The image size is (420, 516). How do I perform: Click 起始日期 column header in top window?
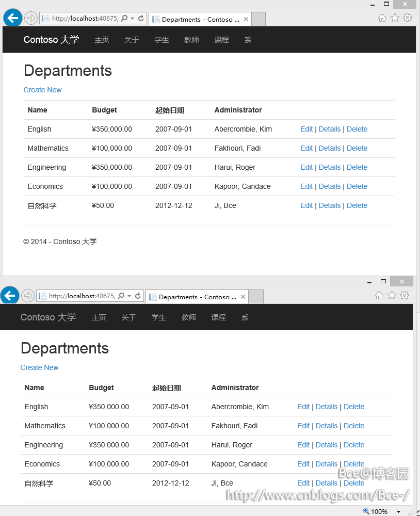[x=170, y=110]
